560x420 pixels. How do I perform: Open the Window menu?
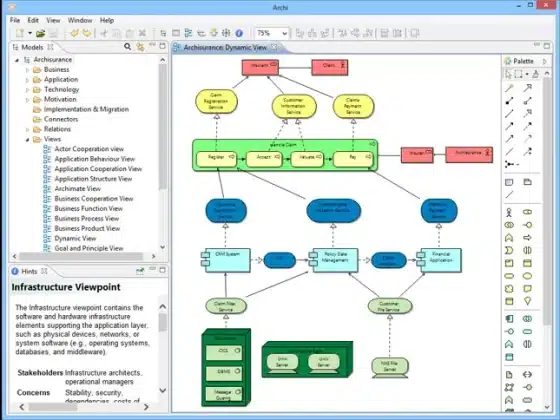click(x=80, y=20)
